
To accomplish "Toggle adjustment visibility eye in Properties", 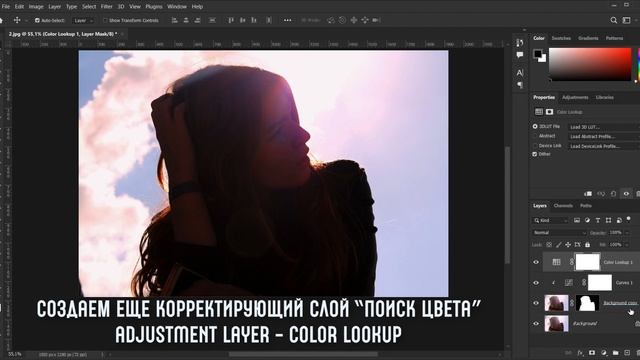I will 626,194.
